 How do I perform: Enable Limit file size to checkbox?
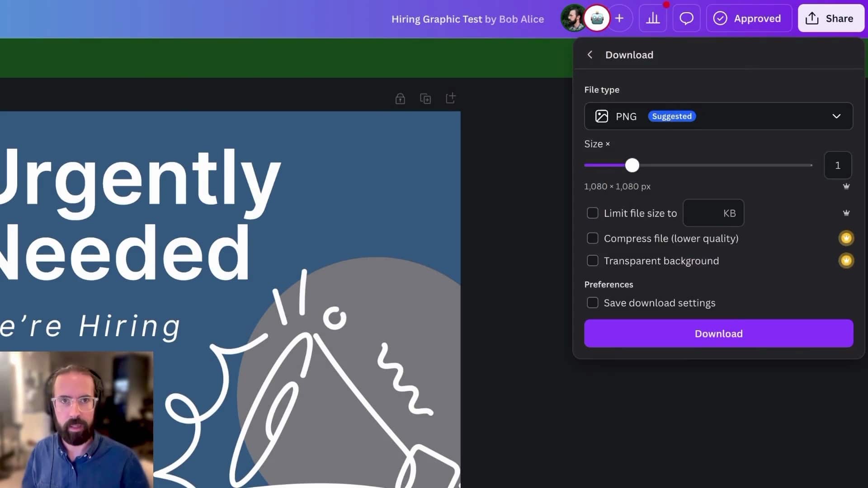pyautogui.click(x=592, y=213)
